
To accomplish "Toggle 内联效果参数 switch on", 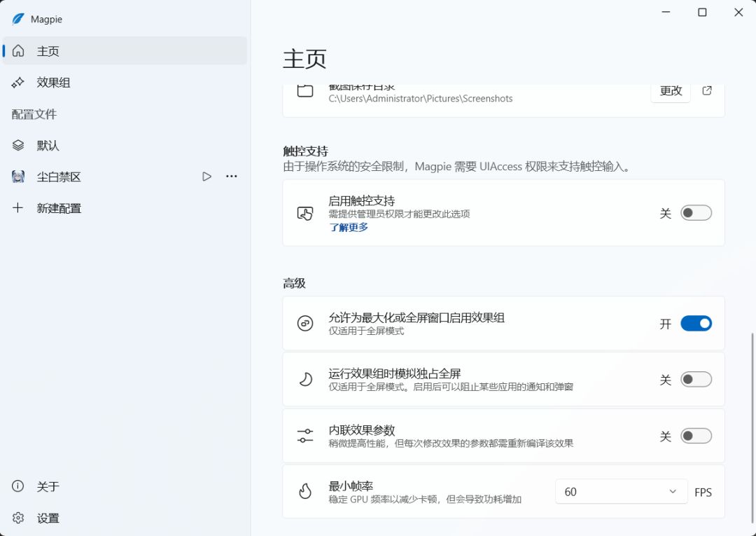I will [696, 436].
